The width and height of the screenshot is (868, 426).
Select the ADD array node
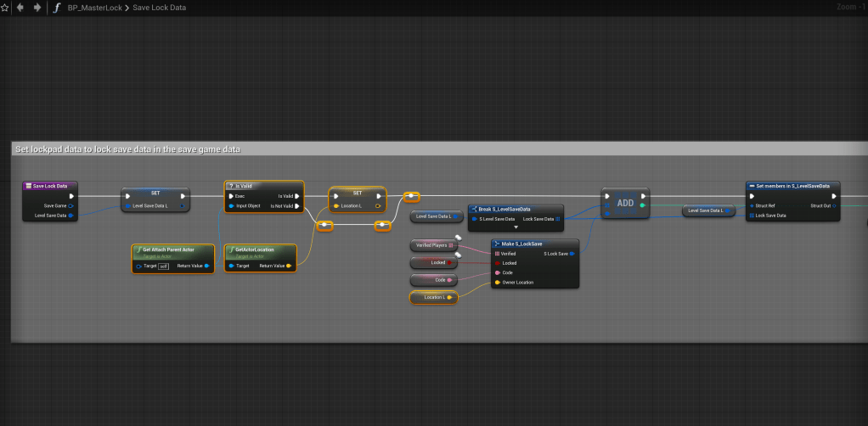tap(625, 204)
